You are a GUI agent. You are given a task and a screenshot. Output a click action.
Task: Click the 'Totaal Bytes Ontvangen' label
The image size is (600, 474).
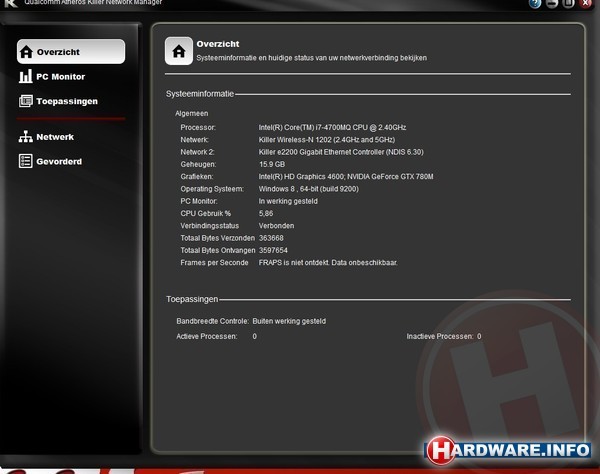(x=218, y=250)
